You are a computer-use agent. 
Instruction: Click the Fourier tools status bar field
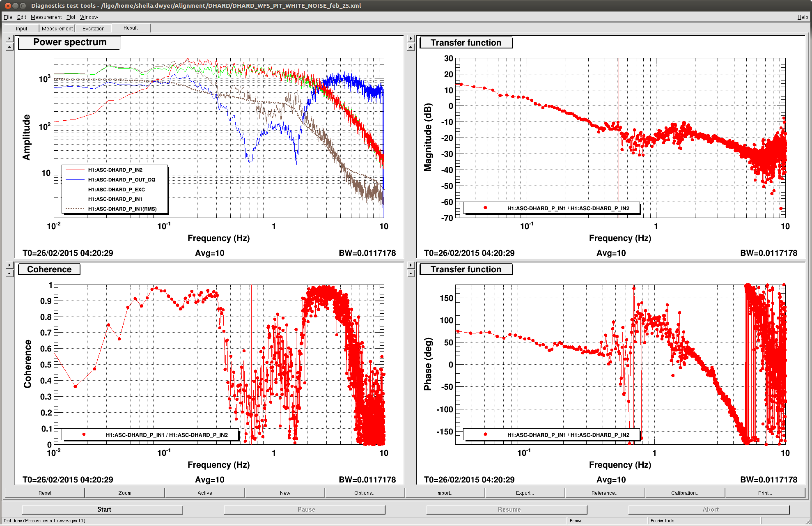pyautogui.click(x=704, y=521)
